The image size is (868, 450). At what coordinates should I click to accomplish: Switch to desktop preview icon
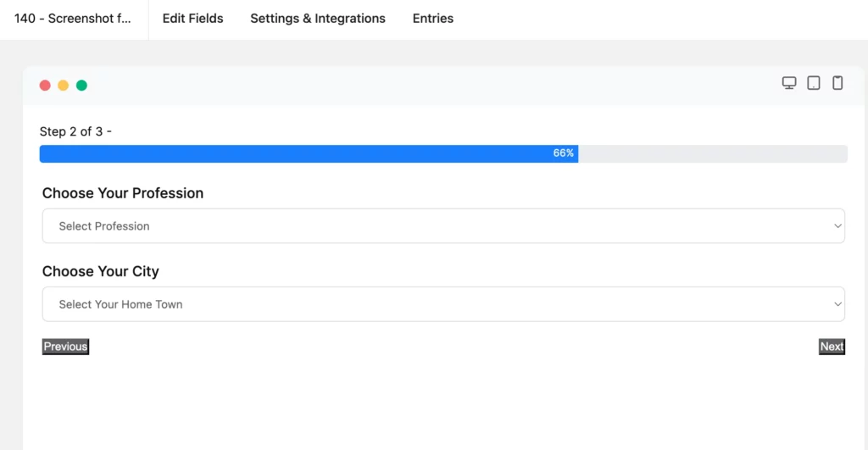(x=789, y=83)
